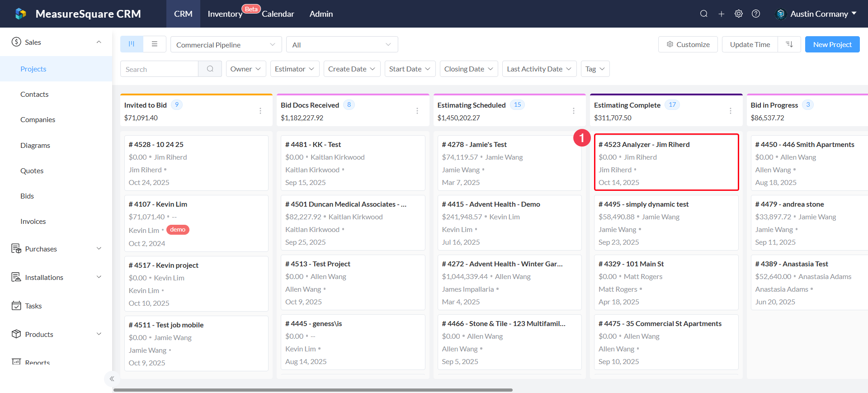Open project #4513 - Test Project
The height and width of the screenshot is (393, 868).
pos(353,282)
